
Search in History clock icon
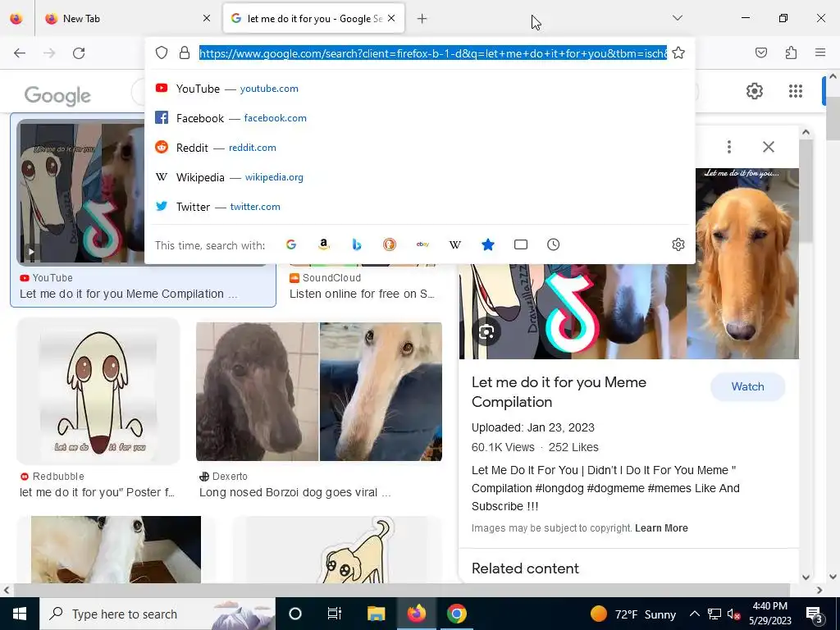click(554, 244)
